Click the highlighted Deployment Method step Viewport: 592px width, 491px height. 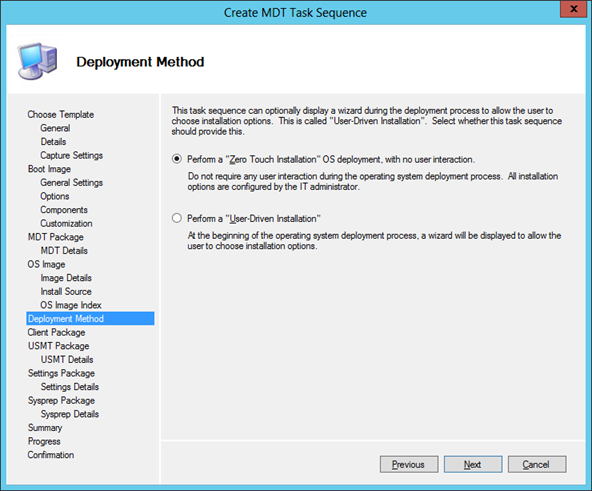tap(90, 318)
